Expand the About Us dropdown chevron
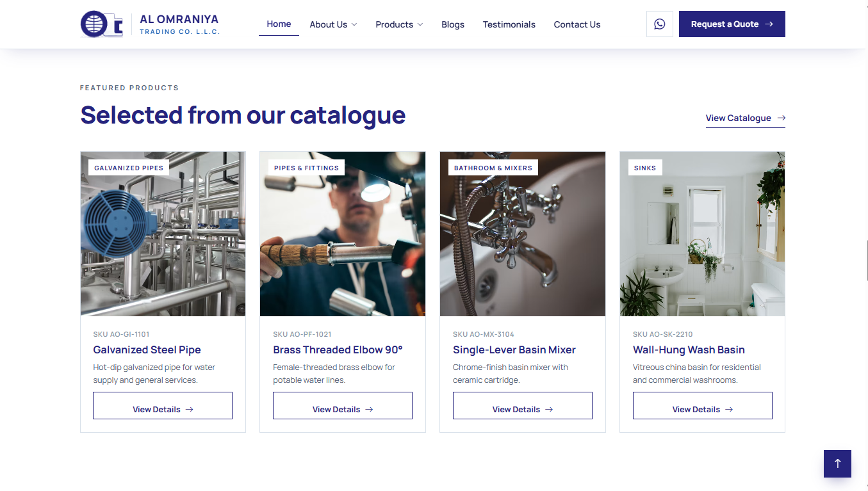868x491 pixels. point(354,24)
